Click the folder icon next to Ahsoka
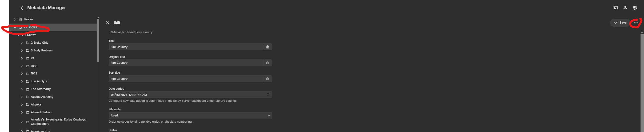 [27, 105]
